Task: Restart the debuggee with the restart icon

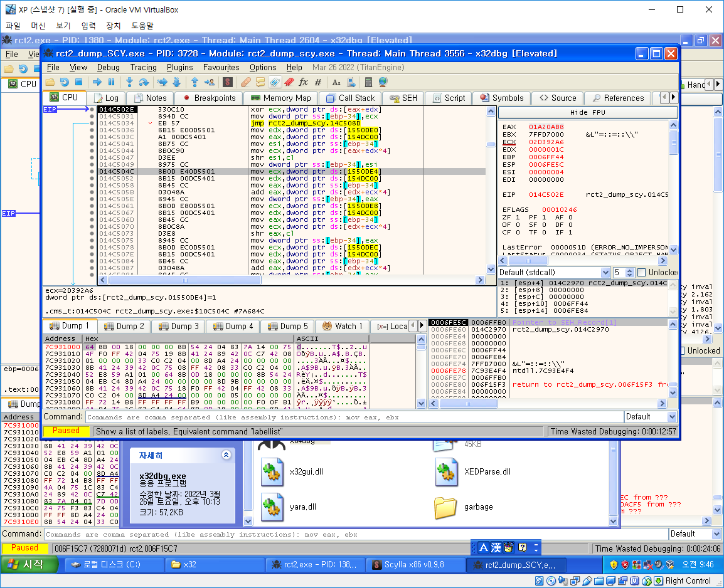Action: (x=64, y=82)
